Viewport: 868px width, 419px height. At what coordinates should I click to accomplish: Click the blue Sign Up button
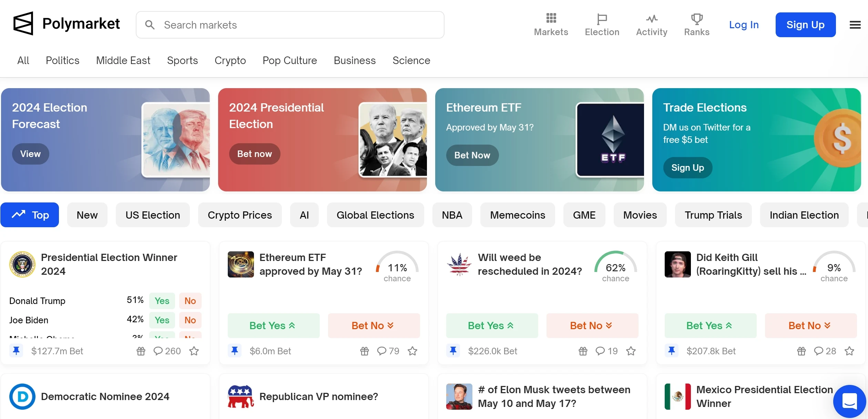point(805,25)
